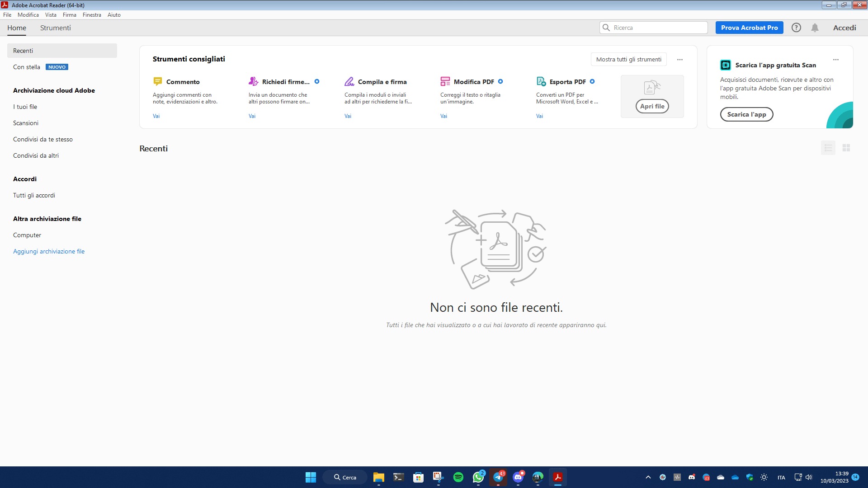Screen dimensions: 868x488
Task: Switch Recenti to list view
Action: (x=828, y=148)
